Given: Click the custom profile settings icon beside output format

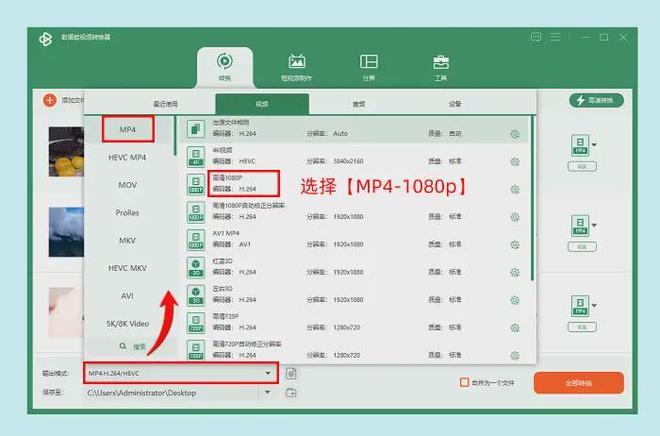Looking at the screenshot, I should 291,373.
